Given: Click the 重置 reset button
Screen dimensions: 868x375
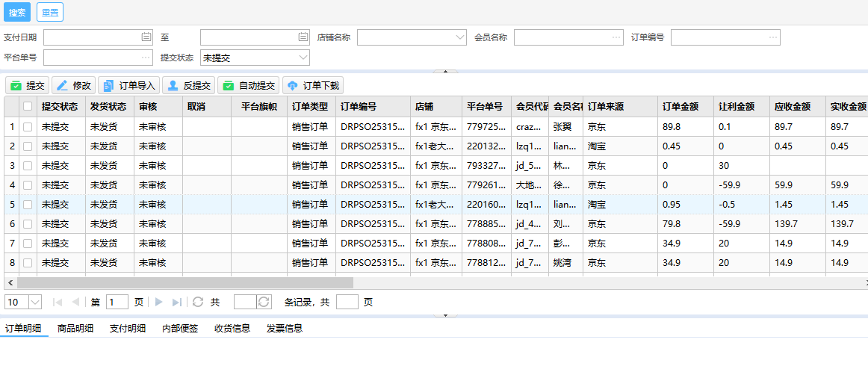Looking at the screenshot, I should pos(50,12).
